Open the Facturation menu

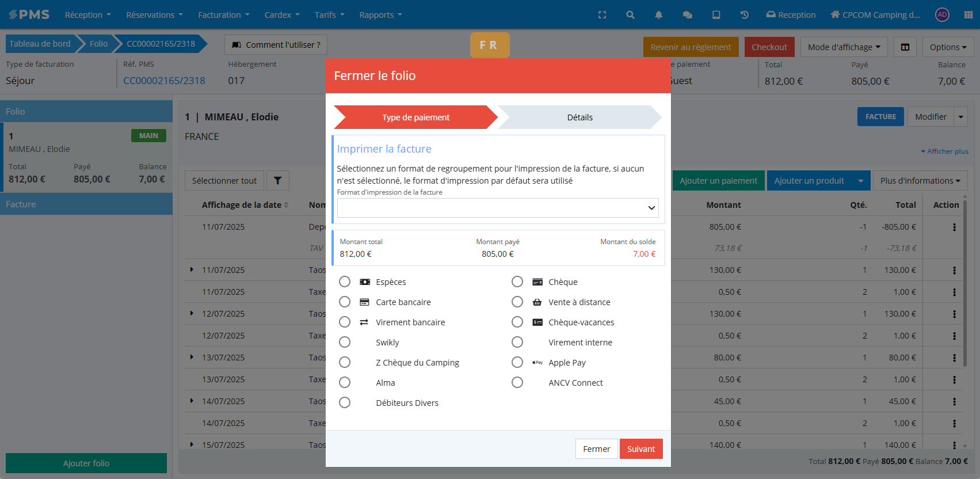(x=223, y=15)
